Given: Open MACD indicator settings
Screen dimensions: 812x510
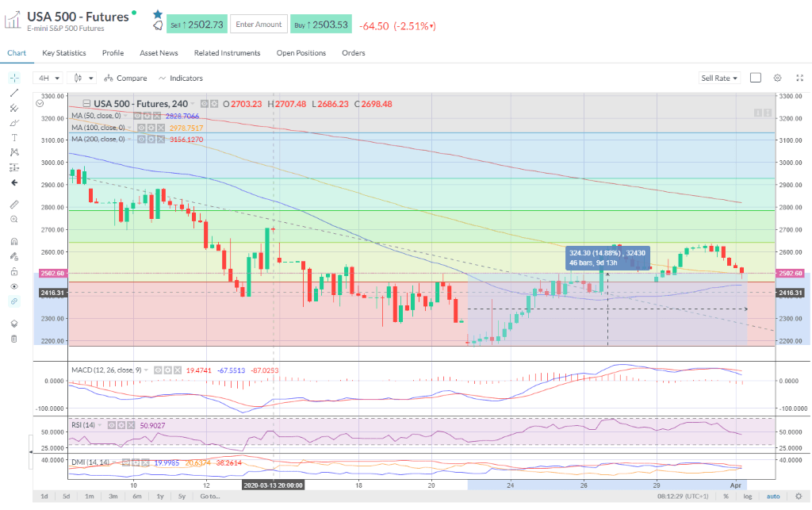Looking at the screenshot, I should point(168,370).
